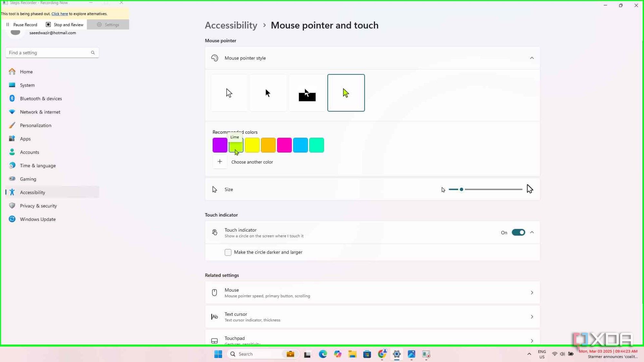Select the inverted mouse pointer style
The image size is (644, 362).
click(x=307, y=93)
